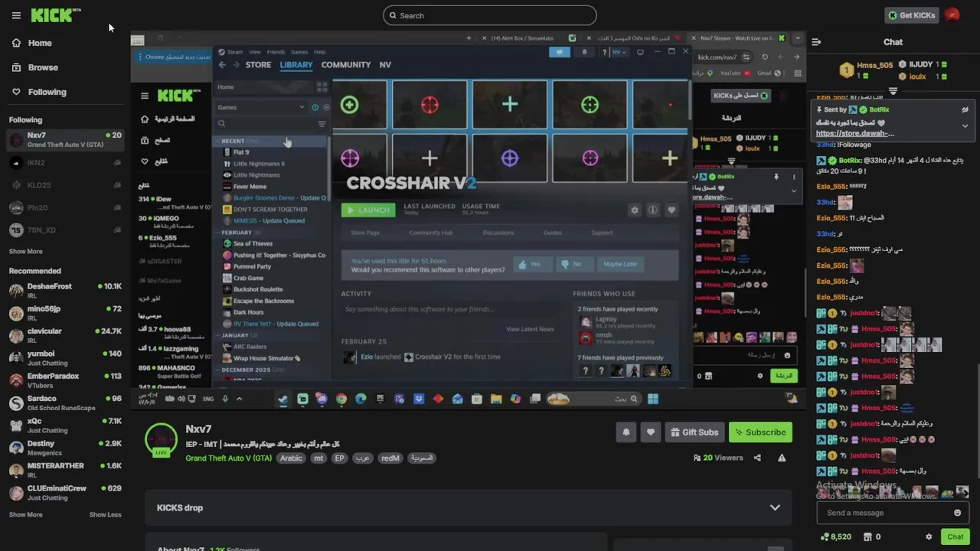Click Steam settings gear for Crosshair V2
The height and width of the screenshot is (551, 980).
pyautogui.click(x=634, y=210)
